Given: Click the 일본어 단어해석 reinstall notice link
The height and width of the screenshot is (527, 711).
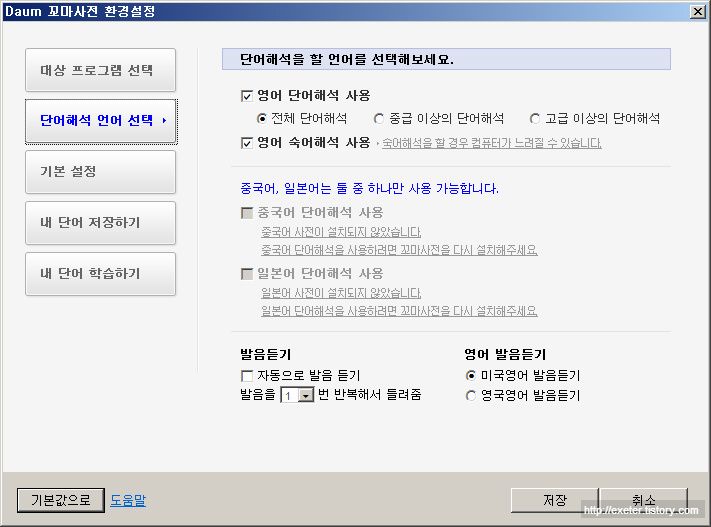Looking at the screenshot, I should 399,311.
